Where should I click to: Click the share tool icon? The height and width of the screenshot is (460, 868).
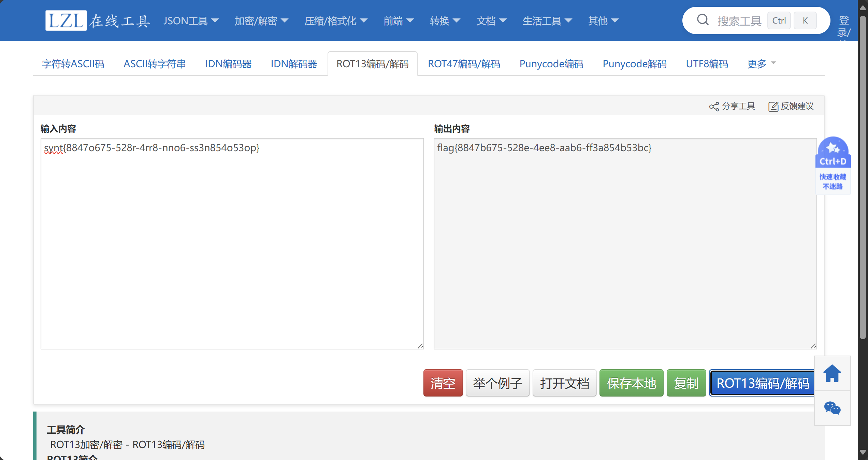(713, 107)
